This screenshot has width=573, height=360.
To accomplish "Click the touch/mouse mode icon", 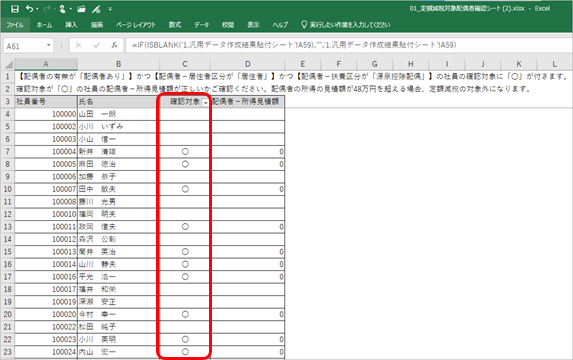I will (62, 9).
